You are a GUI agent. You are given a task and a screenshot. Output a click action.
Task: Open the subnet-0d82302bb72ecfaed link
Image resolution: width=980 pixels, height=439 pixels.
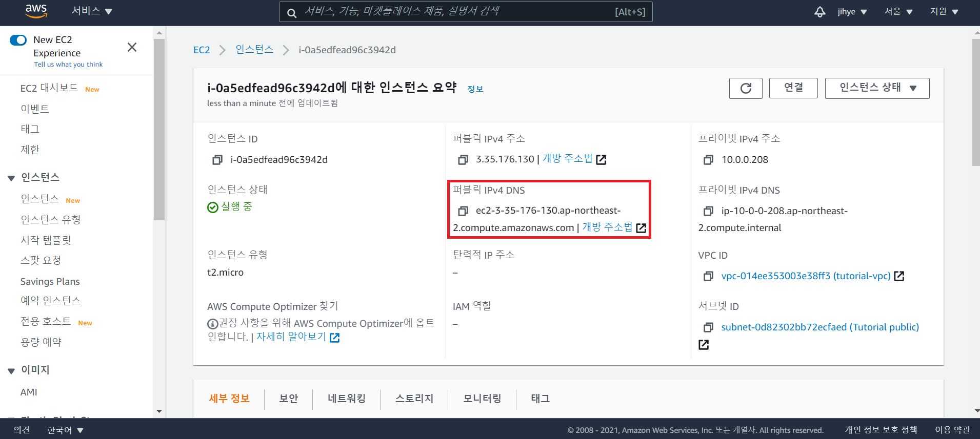tap(820, 327)
